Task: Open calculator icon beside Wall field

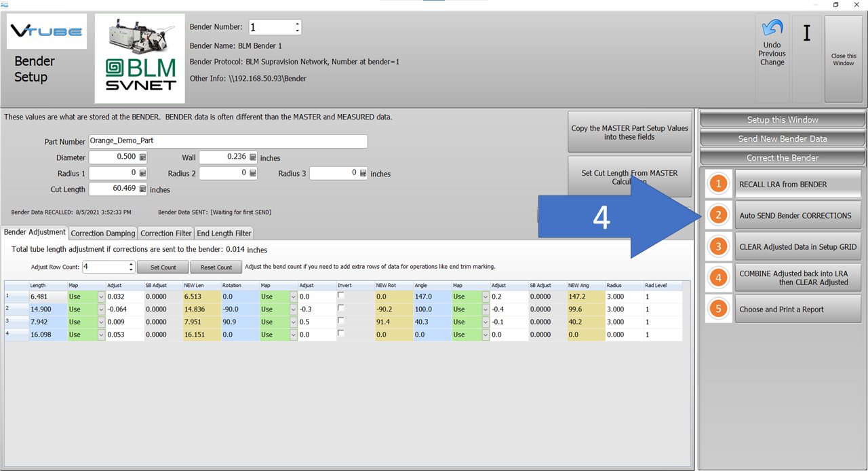Action: [x=253, y=157]
